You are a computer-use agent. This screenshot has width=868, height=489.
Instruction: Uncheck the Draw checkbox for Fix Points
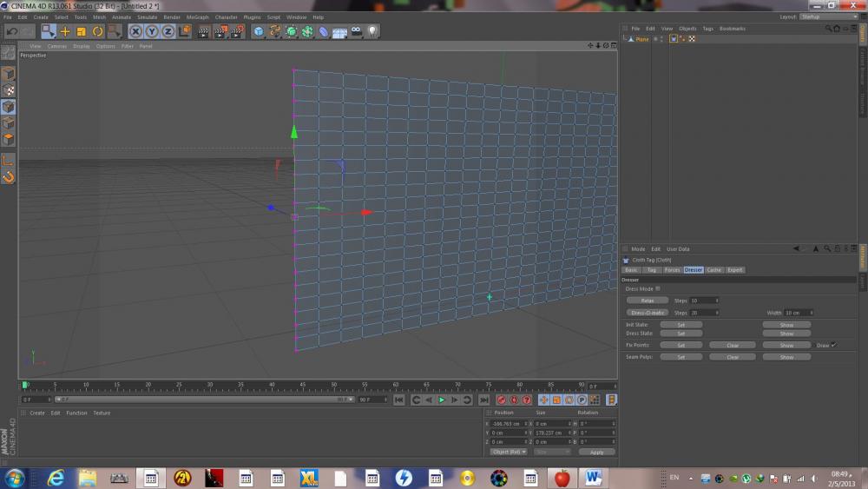833,345
